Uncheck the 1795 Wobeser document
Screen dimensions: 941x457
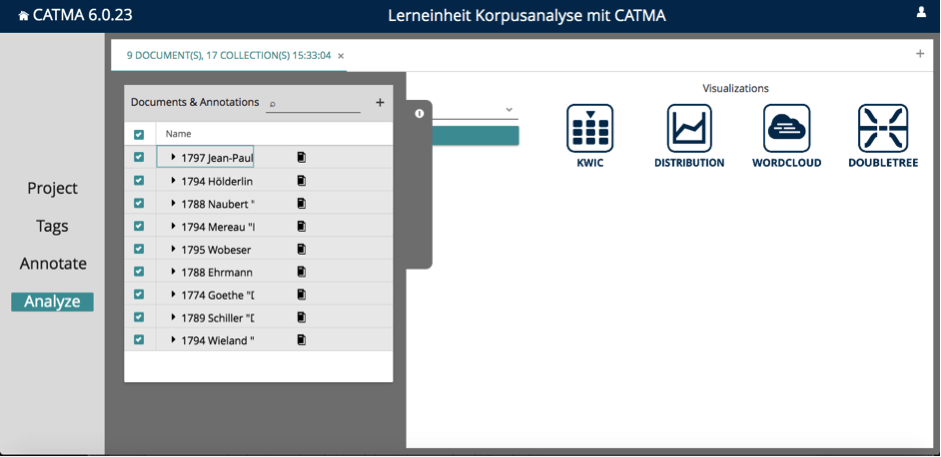(139, 248)
